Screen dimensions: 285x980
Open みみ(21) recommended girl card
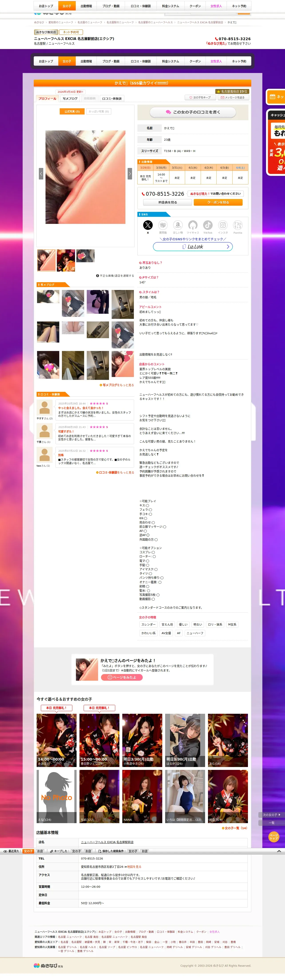click(56, 740)
